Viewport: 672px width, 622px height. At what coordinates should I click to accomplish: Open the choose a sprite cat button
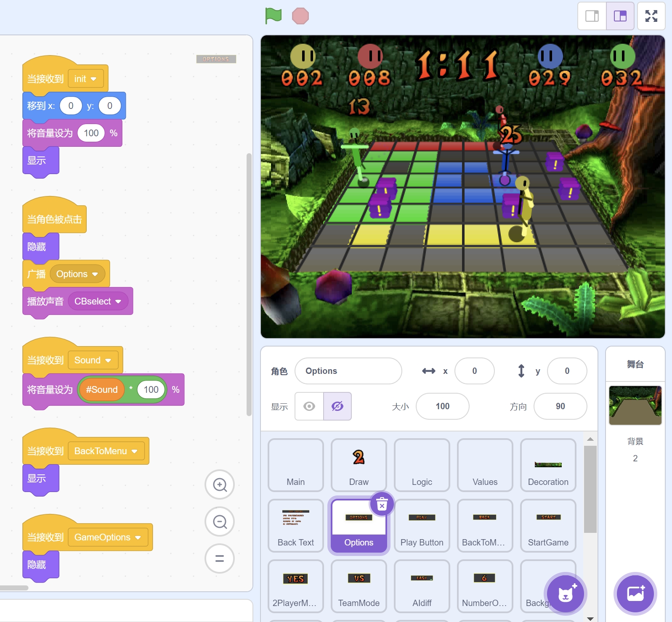coord(565,593)
